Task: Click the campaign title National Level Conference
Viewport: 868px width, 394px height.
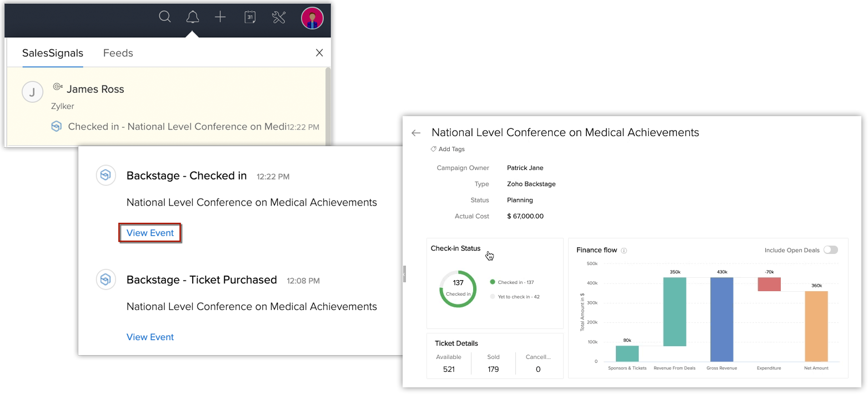Action: tap(565, 132)
